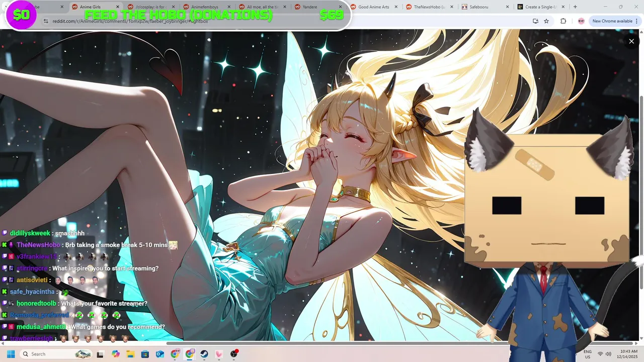Click chat message 'What games do you recommend?'
Viewport: 644px width, 362px height.
point(118,327)
